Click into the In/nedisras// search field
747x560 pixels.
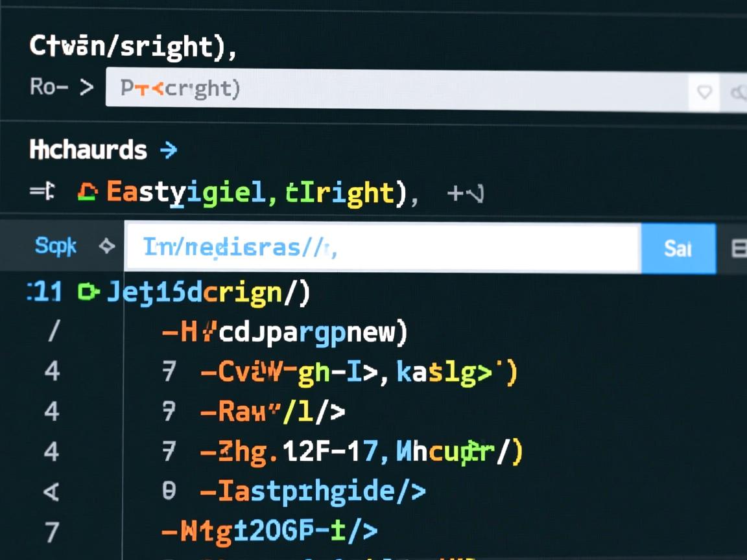pyautogui.click(x=383, y=248)
